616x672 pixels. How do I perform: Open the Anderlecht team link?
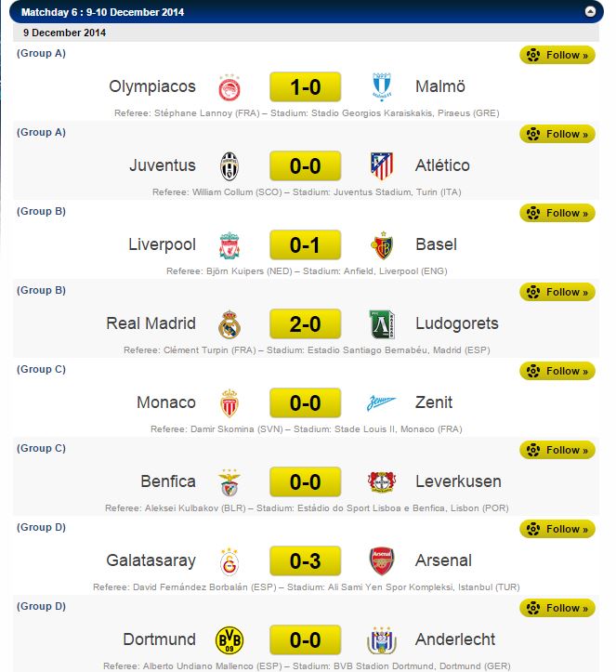tap(455, 639)
